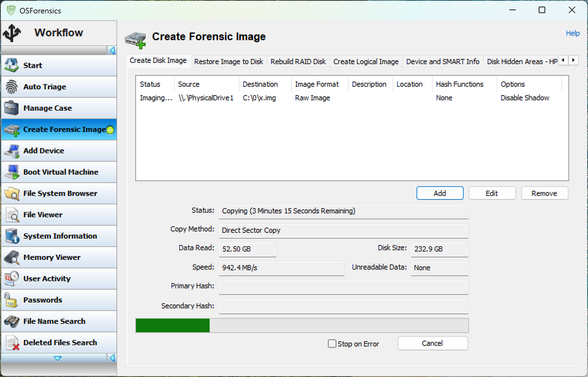Screen dimensions: 588x377
Task: Select the Deleted Files Search icon
Action: [x=12, y=343]
